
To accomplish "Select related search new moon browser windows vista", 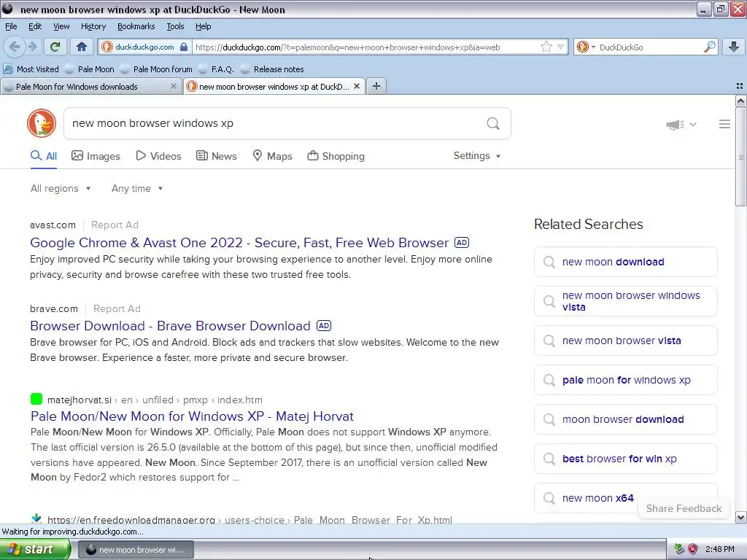I will pos(625,301).
